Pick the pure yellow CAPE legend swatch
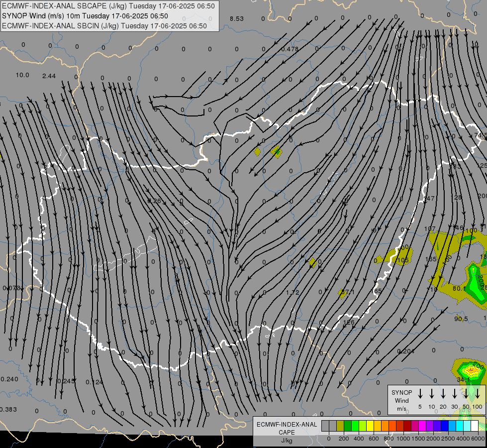 (370, 426)
